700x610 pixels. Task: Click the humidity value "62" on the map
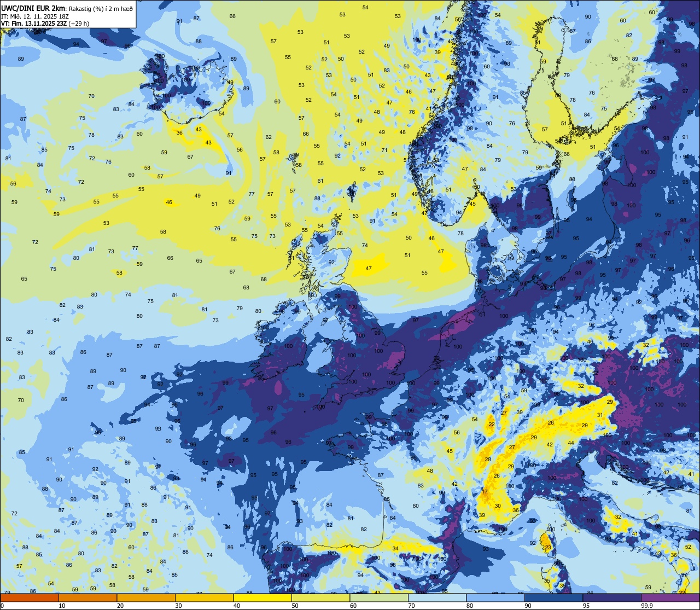click(269, 137)
